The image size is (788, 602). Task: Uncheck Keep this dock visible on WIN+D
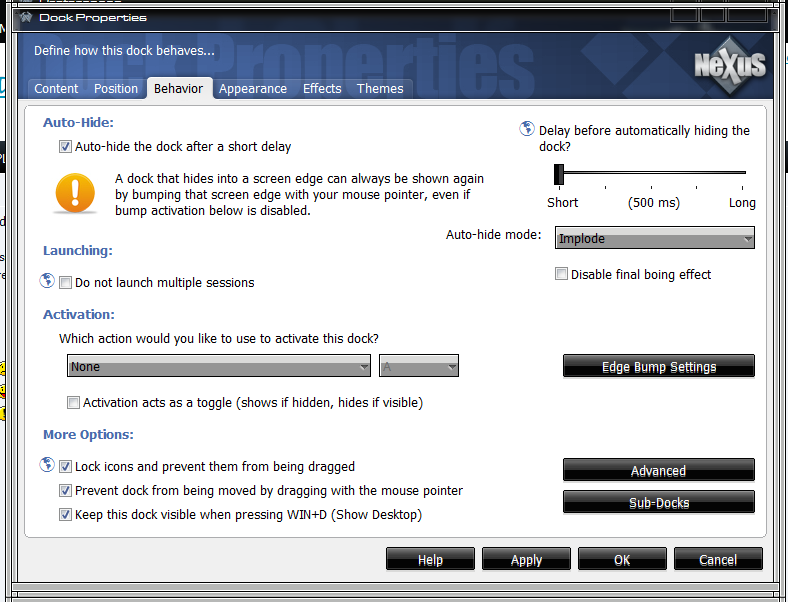pyautogui.click(x=66, y=515)
